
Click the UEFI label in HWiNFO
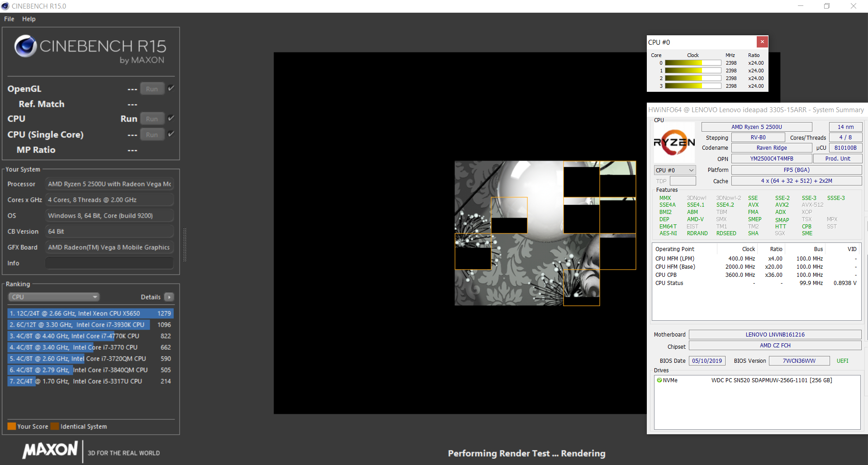(842, 361)
